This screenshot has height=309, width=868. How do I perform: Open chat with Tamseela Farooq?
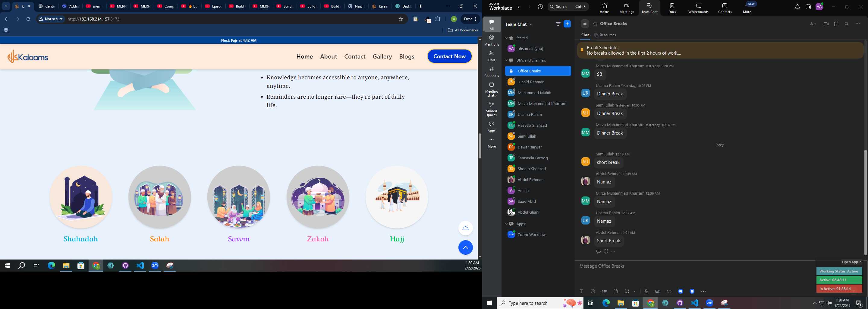point(538,158)
